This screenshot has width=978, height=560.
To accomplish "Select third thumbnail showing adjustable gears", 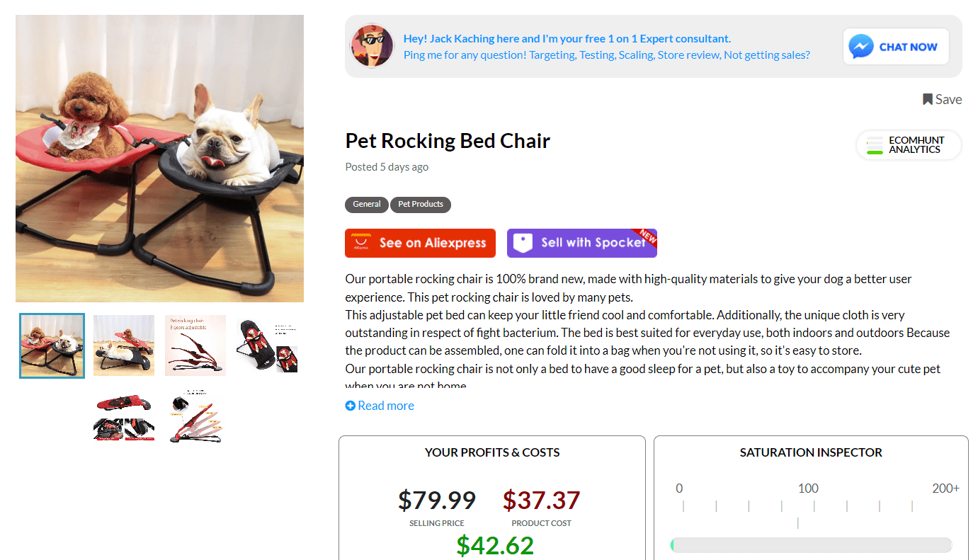I will [x=195, y=345].
